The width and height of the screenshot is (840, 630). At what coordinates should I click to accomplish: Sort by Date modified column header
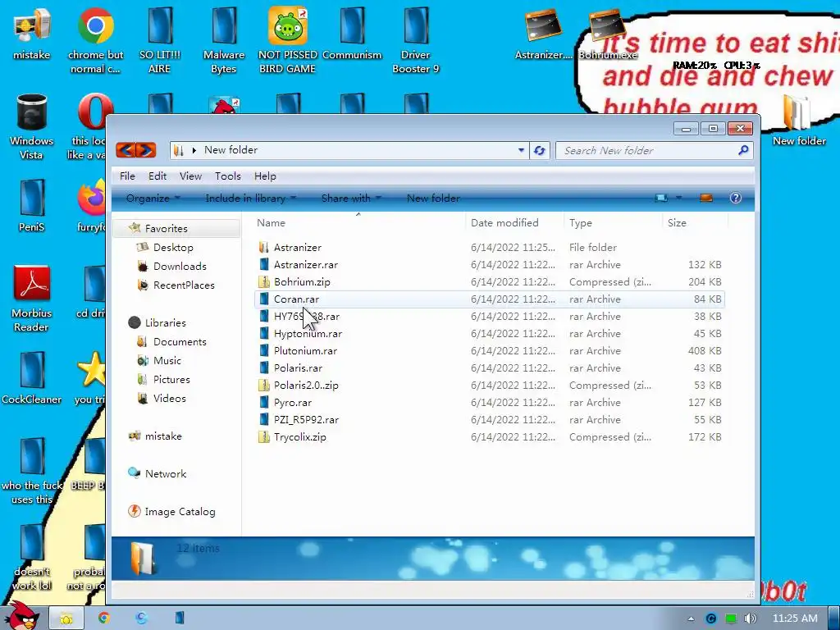coord(504,223)
